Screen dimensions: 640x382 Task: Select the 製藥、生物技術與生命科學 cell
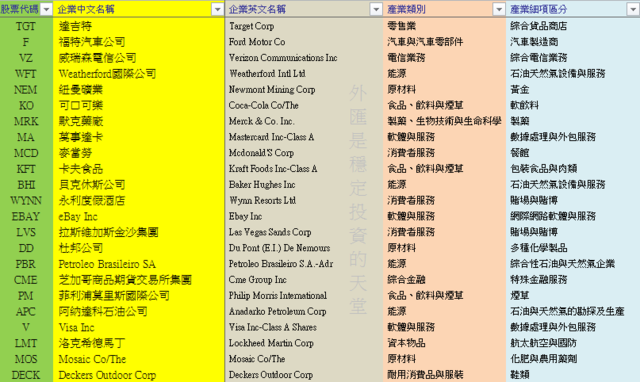(444, 121)
